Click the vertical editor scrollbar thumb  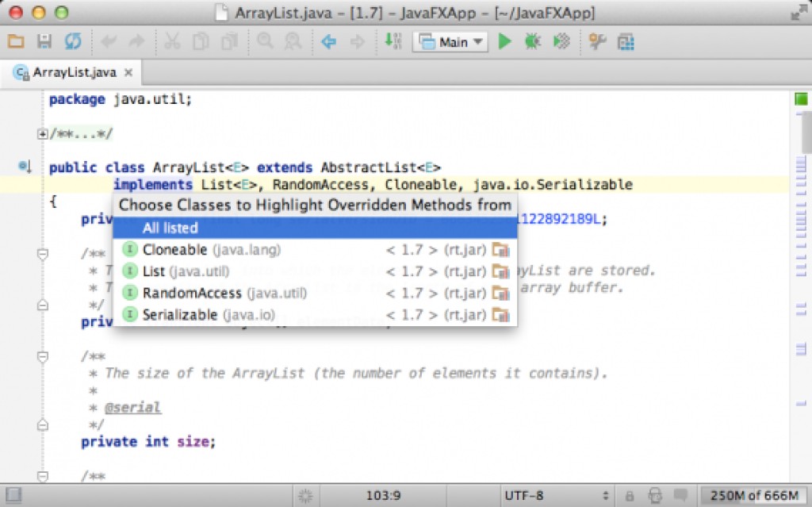click(806, 133)
